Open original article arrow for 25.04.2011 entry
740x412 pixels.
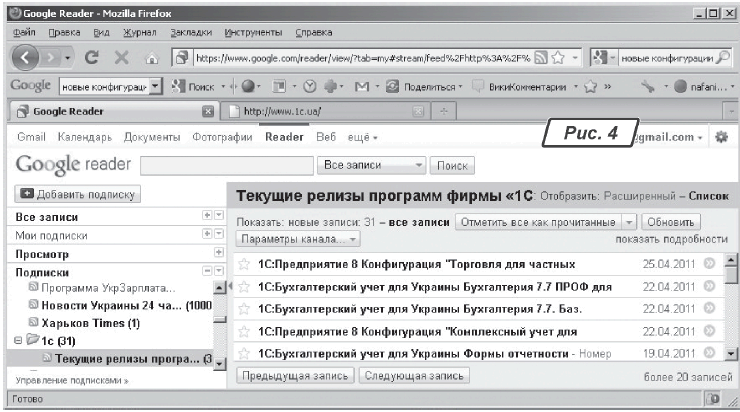709,264
